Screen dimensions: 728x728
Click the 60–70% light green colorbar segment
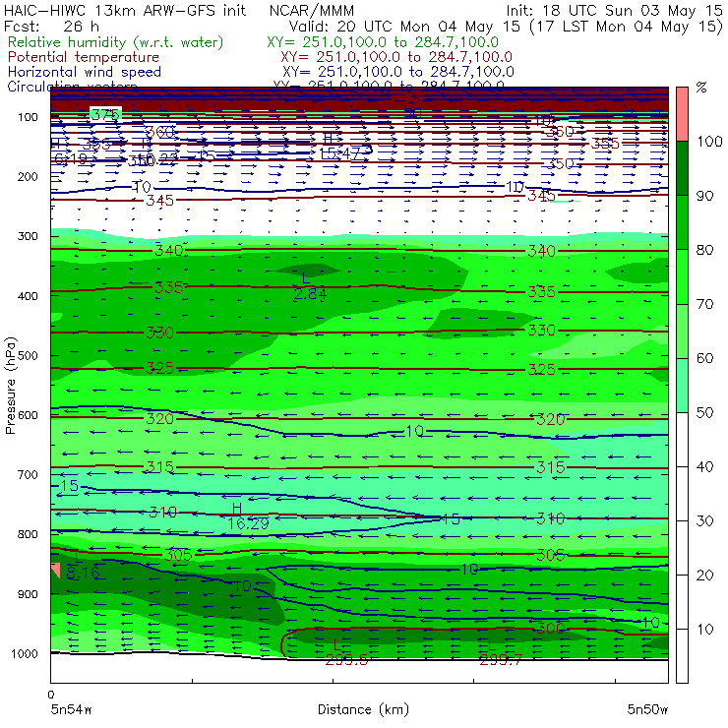pos(682,331)
